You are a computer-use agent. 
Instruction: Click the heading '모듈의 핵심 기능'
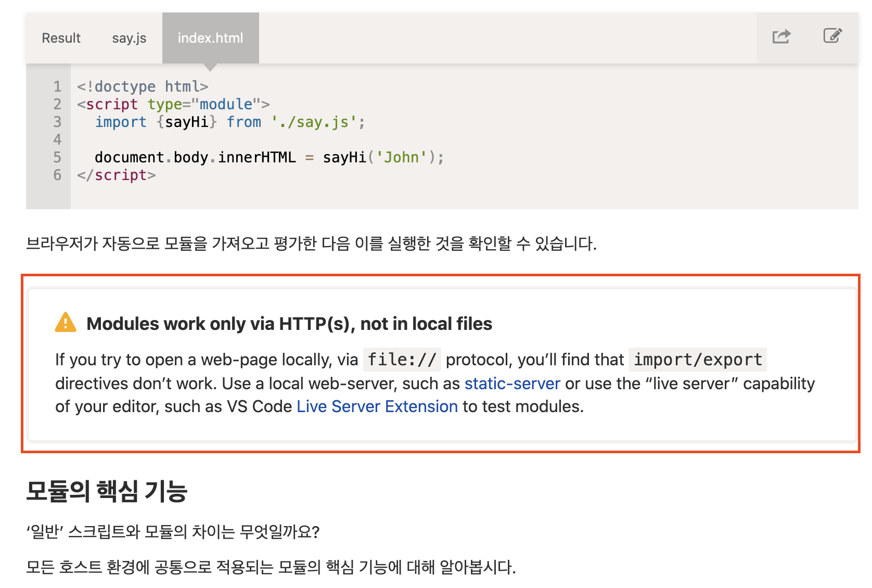coord(107,491)
